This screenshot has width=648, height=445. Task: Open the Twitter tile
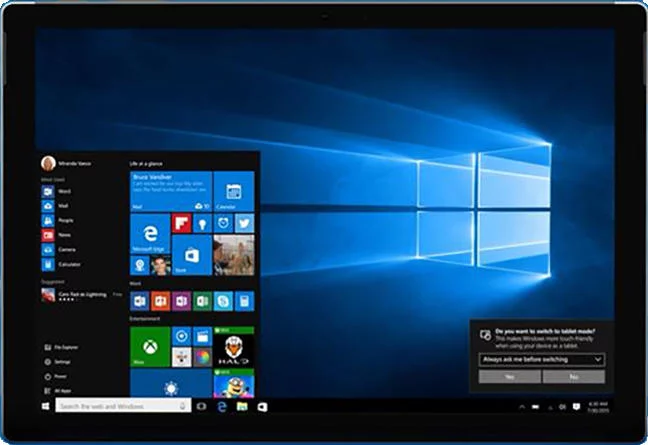(x=244, y=223)
